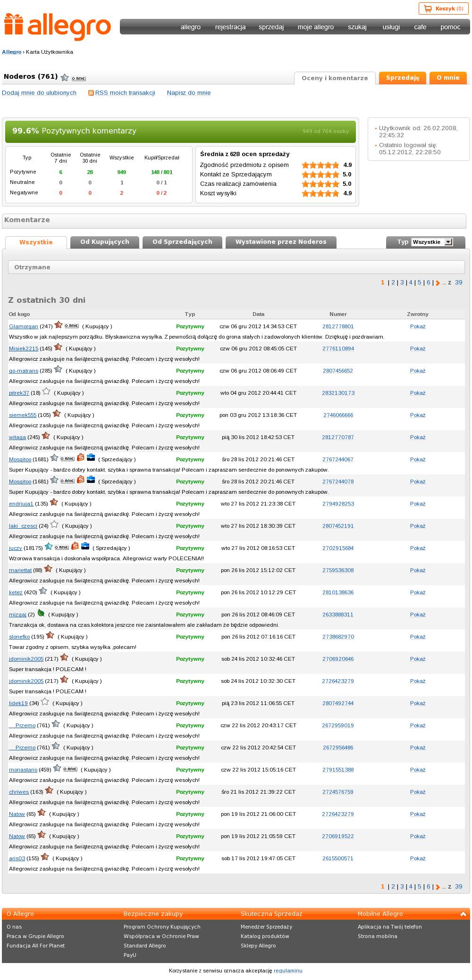Click the star icon next to slonefko

pyautogui.click(x=50, y=635)
